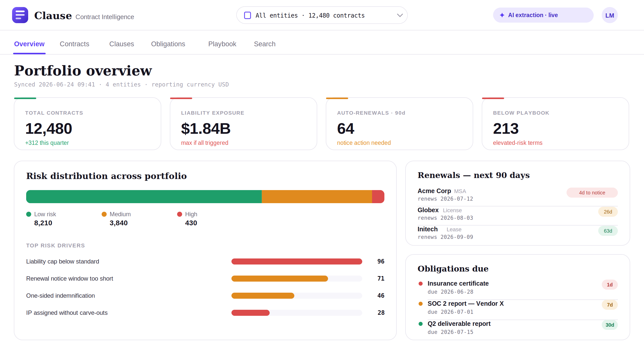
Task: Open the Liability Exposure $1.84B card
Action: click(x=244, y=124)
